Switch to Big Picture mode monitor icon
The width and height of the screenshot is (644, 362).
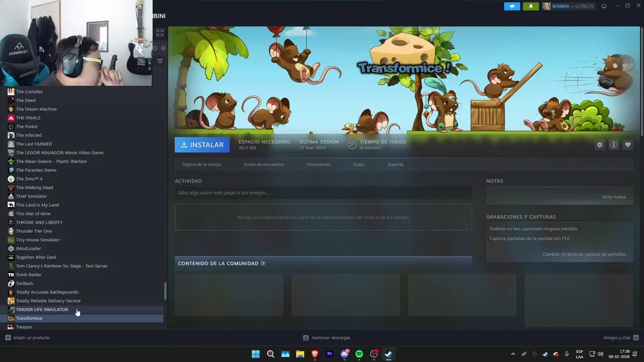click(x=604, y=6)
